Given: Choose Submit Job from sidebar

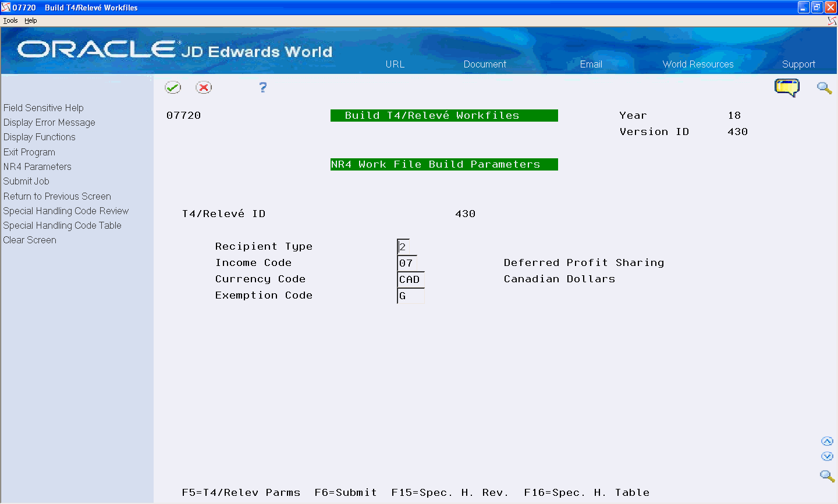Looking at the screenshot, I should [26, 181].
